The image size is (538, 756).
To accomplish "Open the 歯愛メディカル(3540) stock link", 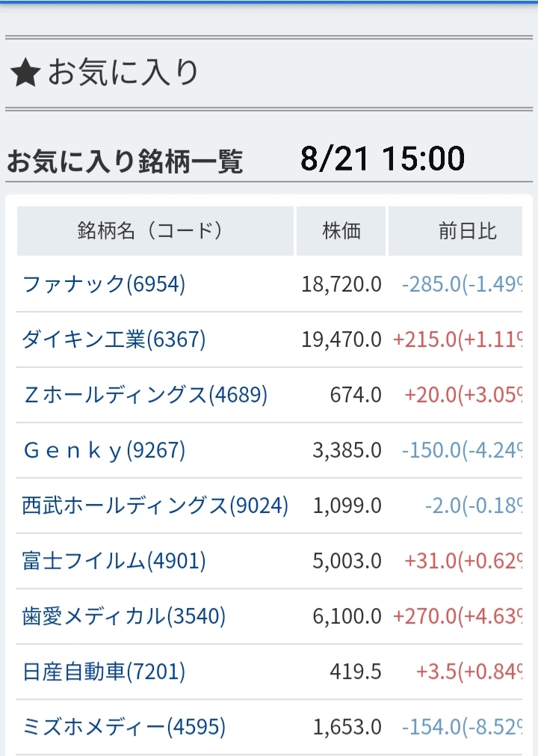I will click(124, 616).
